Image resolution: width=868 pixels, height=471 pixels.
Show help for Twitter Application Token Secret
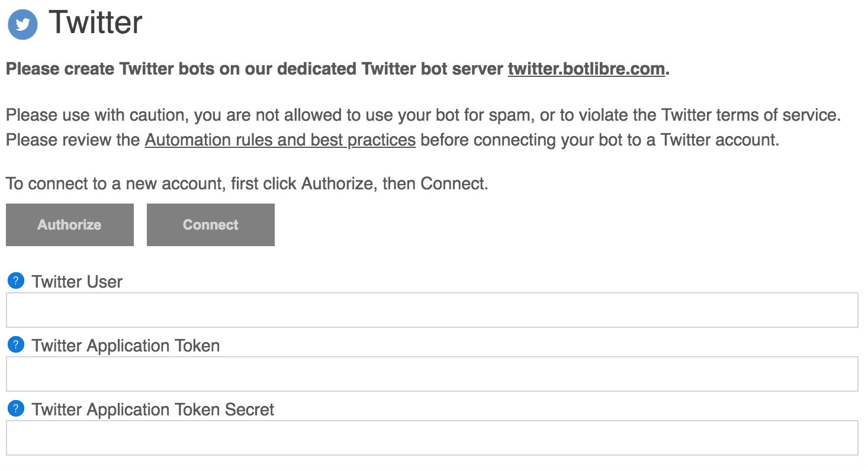point(16,409)
